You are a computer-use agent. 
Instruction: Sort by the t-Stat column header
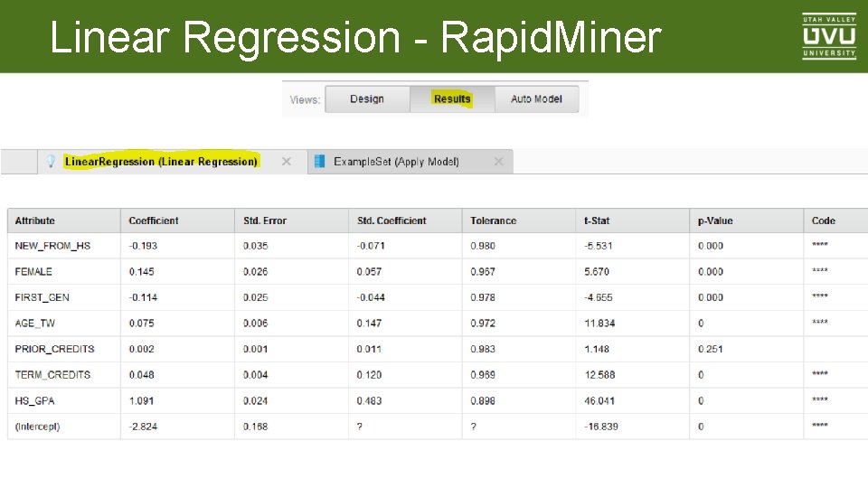(633, 221)
